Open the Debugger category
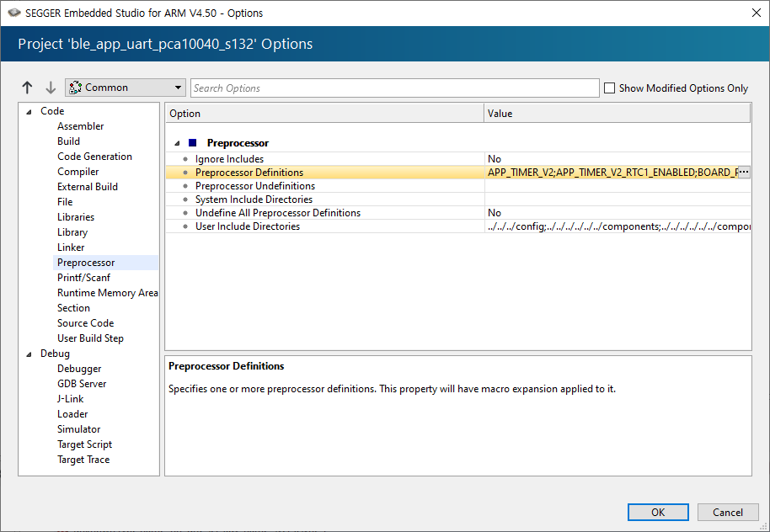This screenshot has width=770, height=532. point(79,369)
